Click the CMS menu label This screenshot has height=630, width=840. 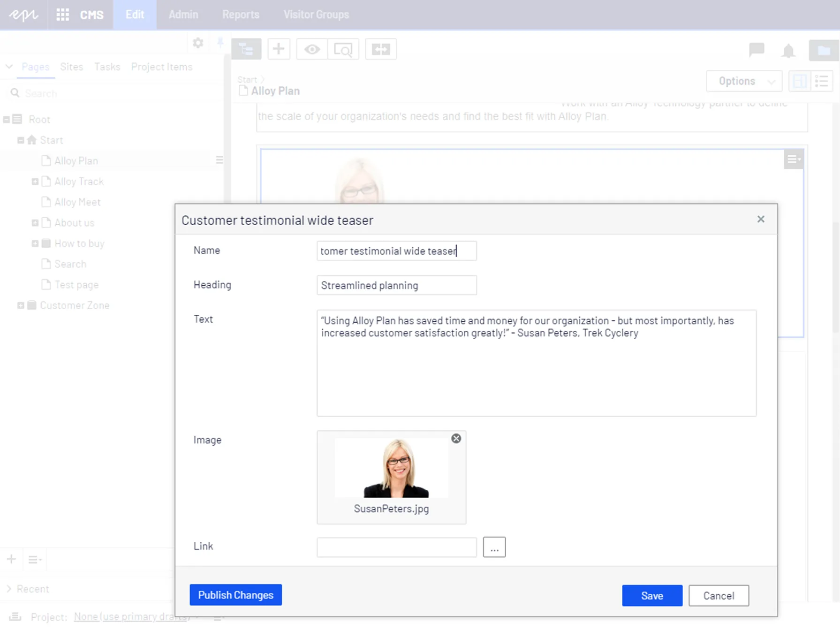(91, 15)
